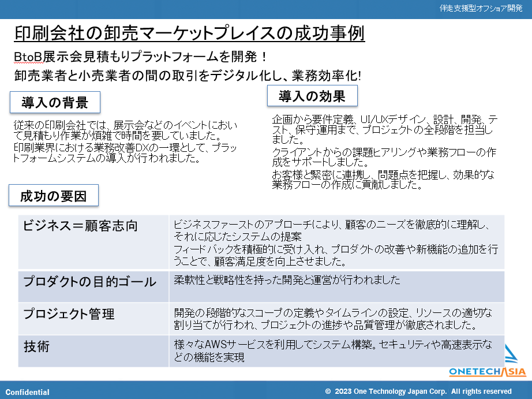Image resolution: width=532 pixels, height=399 pixels.
Task: Click the line starting フィードバックを積極的に受け入れ
Action: 336,255
